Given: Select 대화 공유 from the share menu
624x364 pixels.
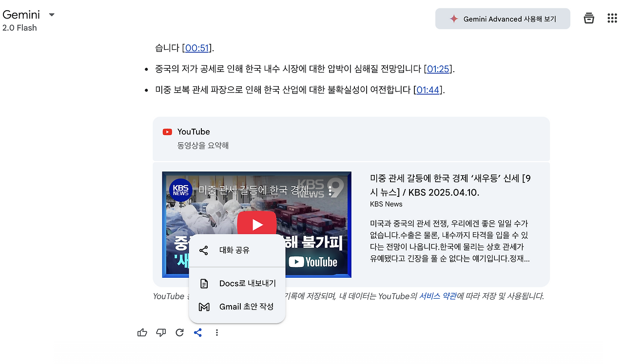Looking at the screenshot, I should pyautogui.click(x=237, y=250).
